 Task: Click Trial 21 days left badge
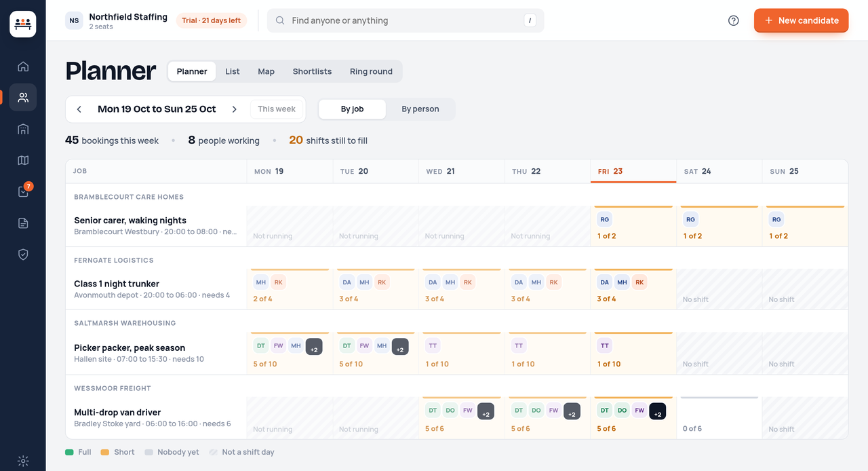[212, 20]
